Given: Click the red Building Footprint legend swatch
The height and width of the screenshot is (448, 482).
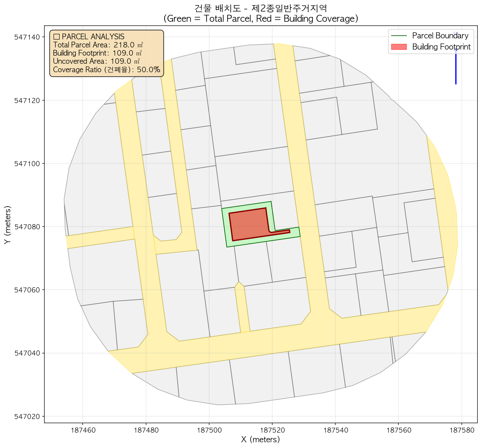Looking at the screenshot, I should tap(399, 47).
